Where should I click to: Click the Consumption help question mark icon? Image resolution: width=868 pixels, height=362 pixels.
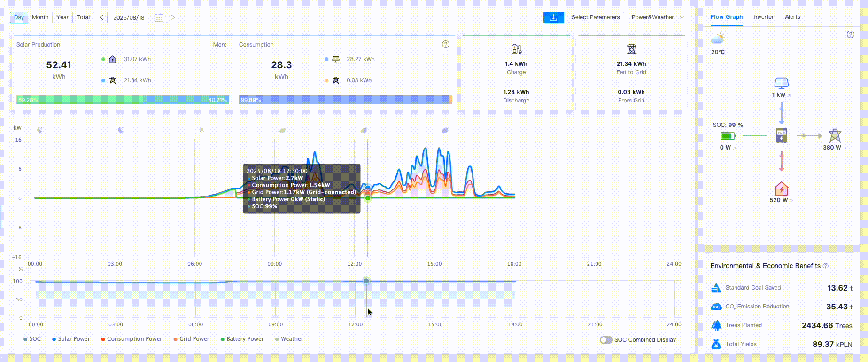coord(446,44)
